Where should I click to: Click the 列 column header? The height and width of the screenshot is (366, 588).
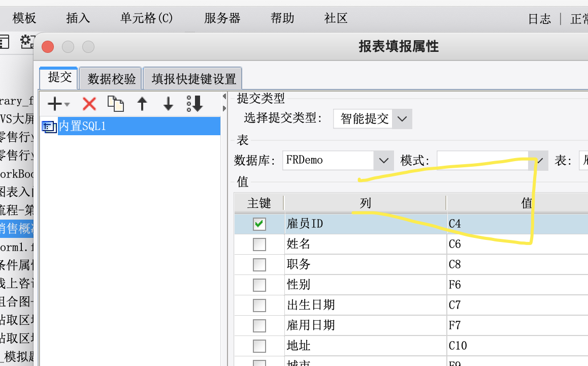point(365,203)
